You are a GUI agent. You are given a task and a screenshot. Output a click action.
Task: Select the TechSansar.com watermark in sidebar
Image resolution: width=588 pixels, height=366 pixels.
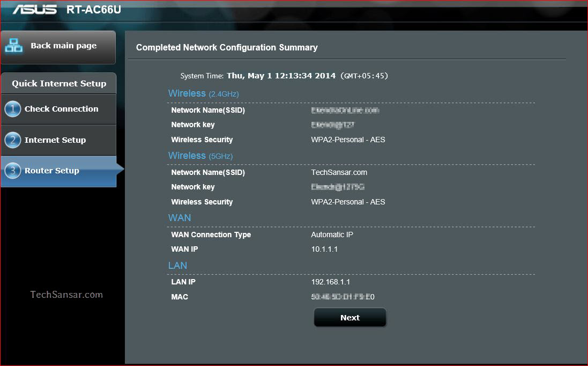(x=66, y=294)
